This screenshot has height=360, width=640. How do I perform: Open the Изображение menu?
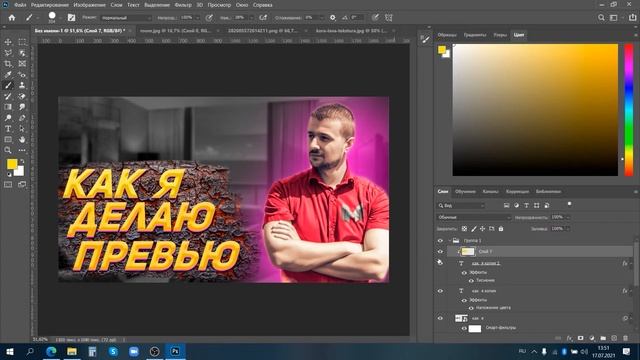pyautogui.click(x=89, y=5)
